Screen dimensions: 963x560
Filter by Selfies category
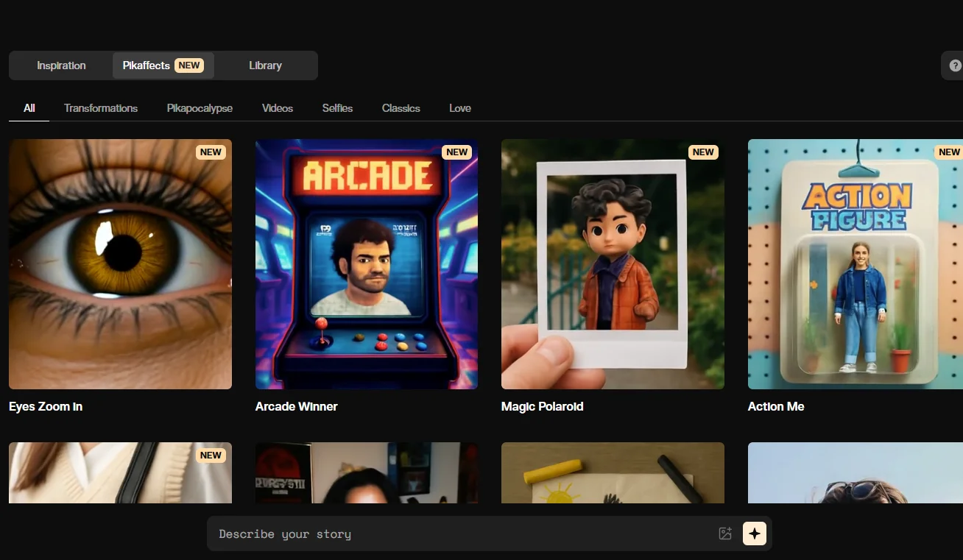(x=337, y=108)
